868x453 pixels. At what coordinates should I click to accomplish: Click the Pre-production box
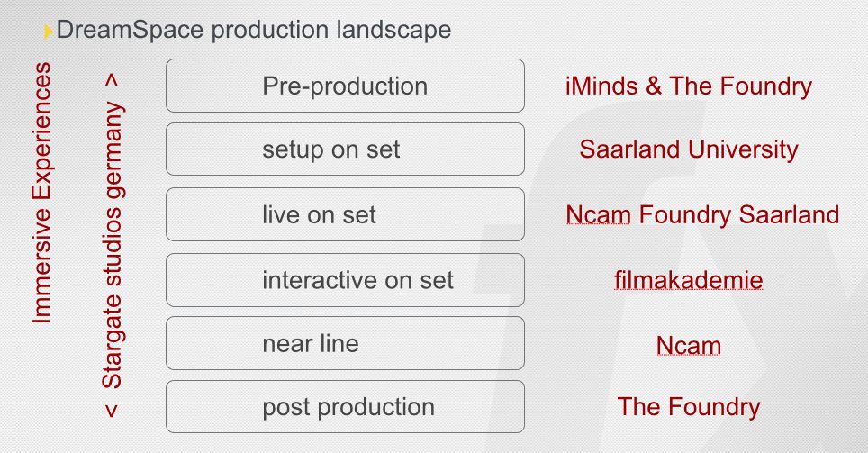click(345, 86)
